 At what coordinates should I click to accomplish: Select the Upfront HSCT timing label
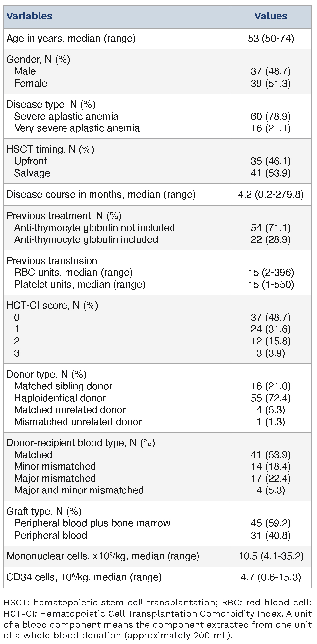tap(31, 161)
